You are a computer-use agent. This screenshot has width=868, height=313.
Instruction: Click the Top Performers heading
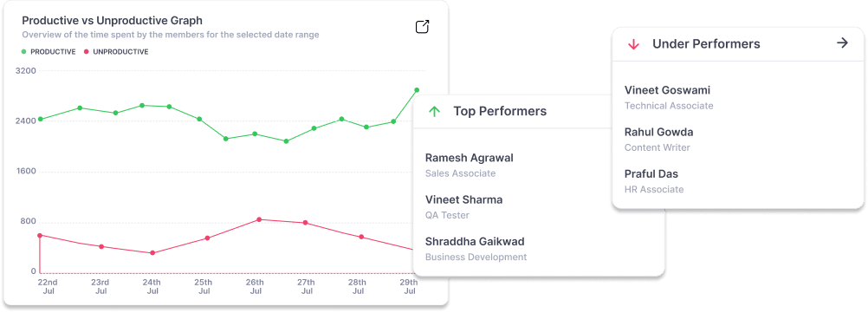click(500, 111)
